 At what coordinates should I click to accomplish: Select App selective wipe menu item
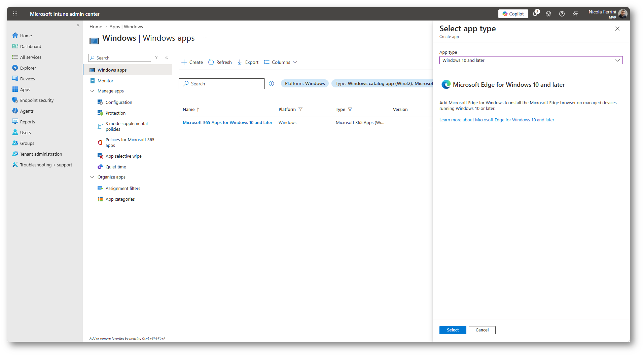tap(123, 156)
